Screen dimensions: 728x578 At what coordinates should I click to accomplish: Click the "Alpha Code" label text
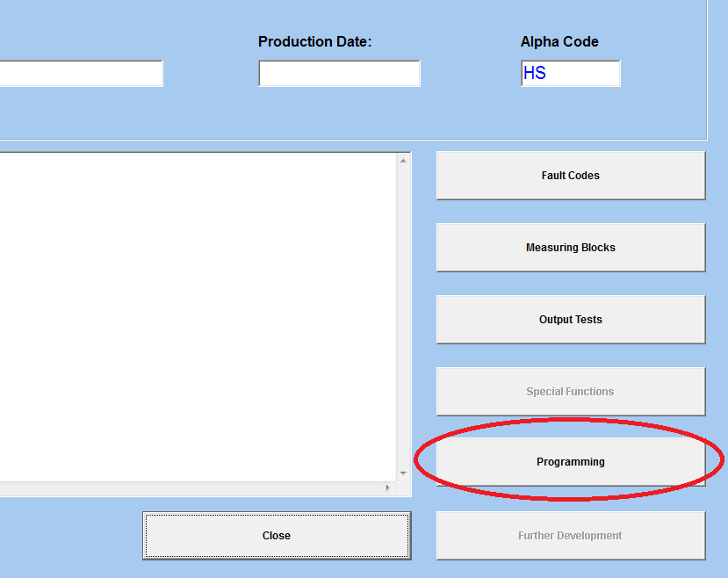click(x=559, y=42)
